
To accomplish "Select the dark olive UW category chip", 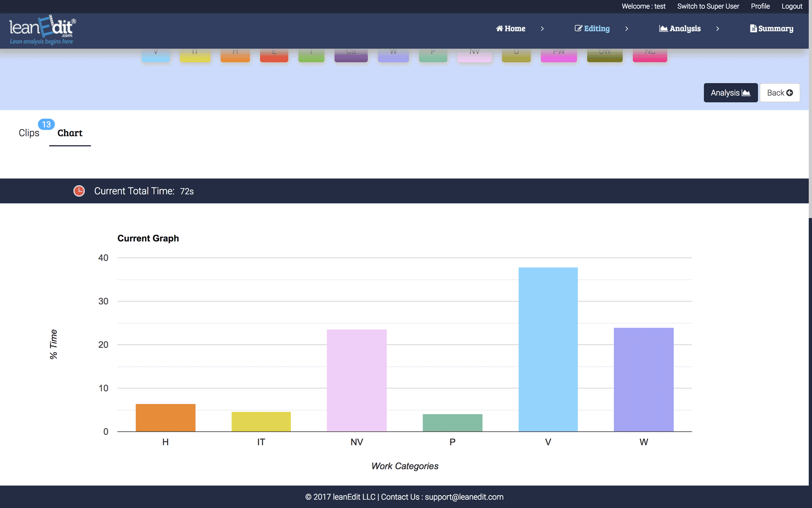I will point(605,55).
